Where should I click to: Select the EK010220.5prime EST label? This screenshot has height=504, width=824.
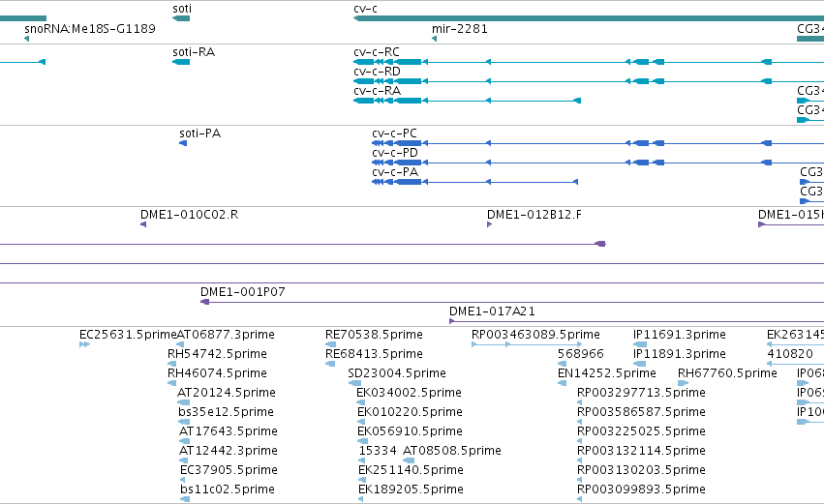410,412
